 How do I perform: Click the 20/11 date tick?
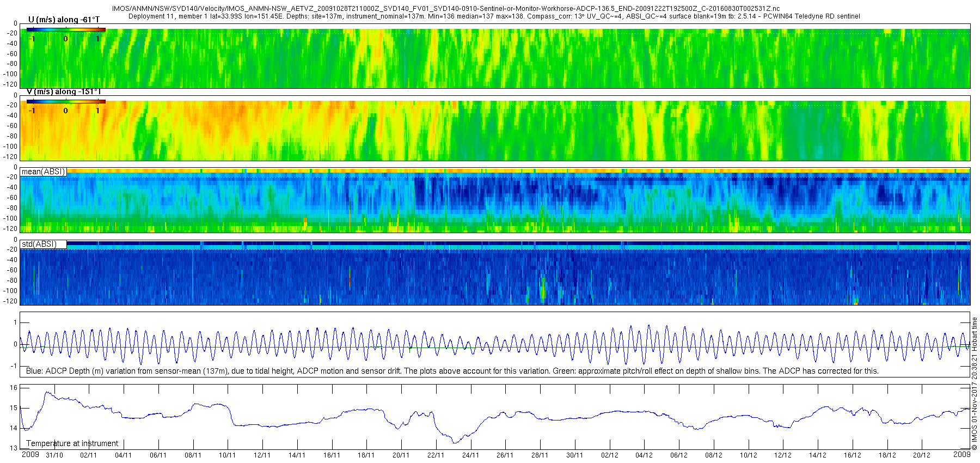tap(401, 455)
